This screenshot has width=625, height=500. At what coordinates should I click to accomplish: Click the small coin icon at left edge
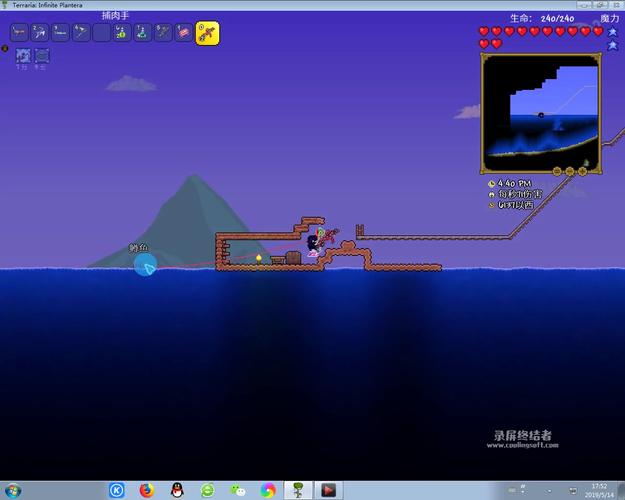coord(5,48)
